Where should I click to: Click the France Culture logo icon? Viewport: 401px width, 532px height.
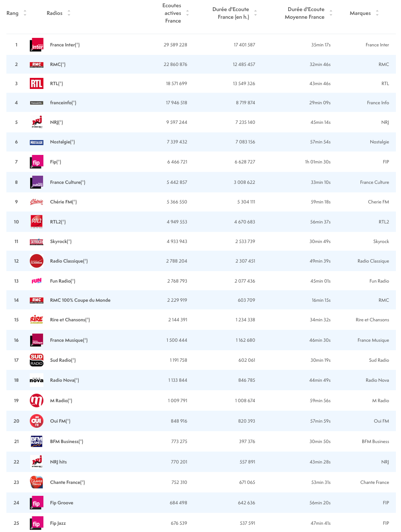(37, 182)
